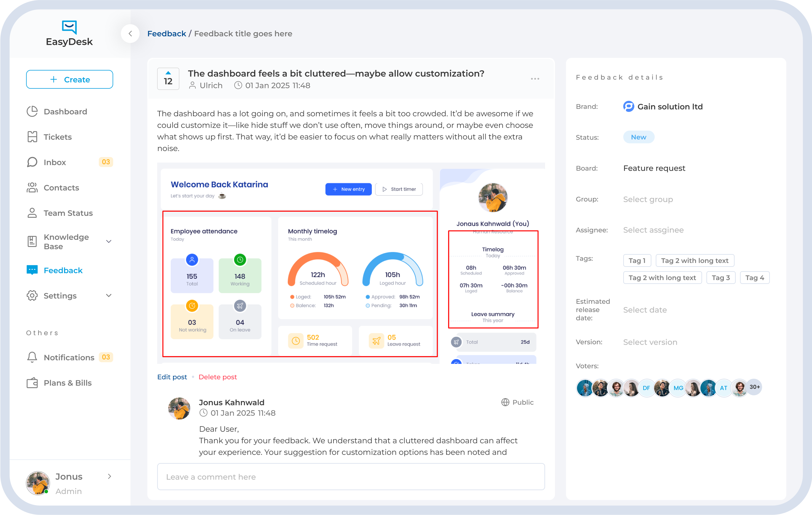
Task: Switch to the Feedback section
Action: pyautogui.click(x=63, y=270)
